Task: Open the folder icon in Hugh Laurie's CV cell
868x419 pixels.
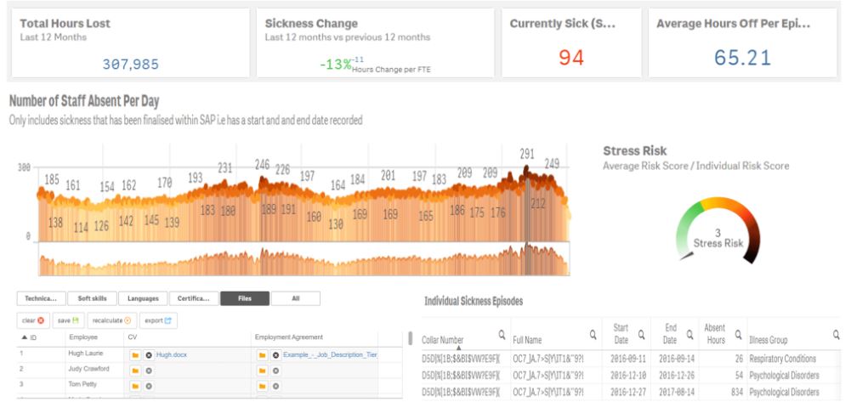Action: 136,355
